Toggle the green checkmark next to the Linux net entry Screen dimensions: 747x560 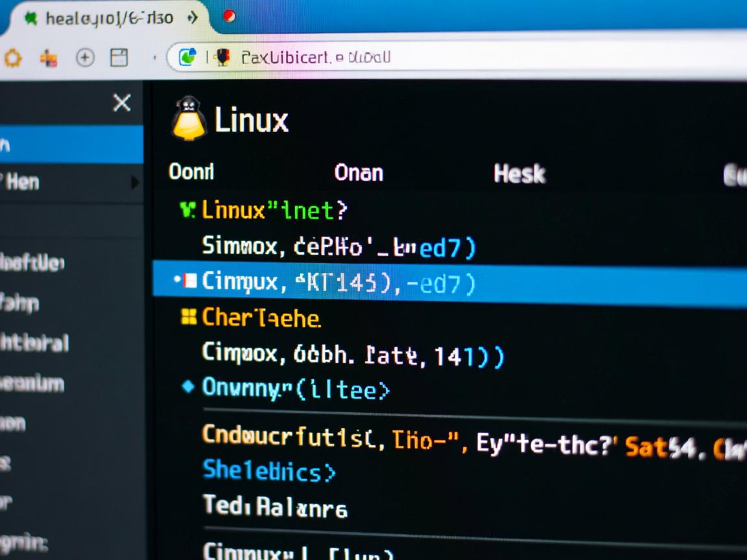tap(187, 210)
